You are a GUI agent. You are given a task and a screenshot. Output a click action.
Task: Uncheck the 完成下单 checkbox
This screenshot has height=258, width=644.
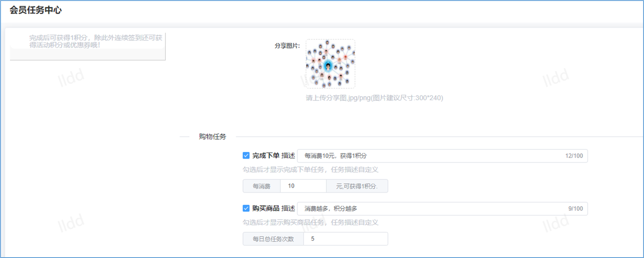click(x=246, y=155)
